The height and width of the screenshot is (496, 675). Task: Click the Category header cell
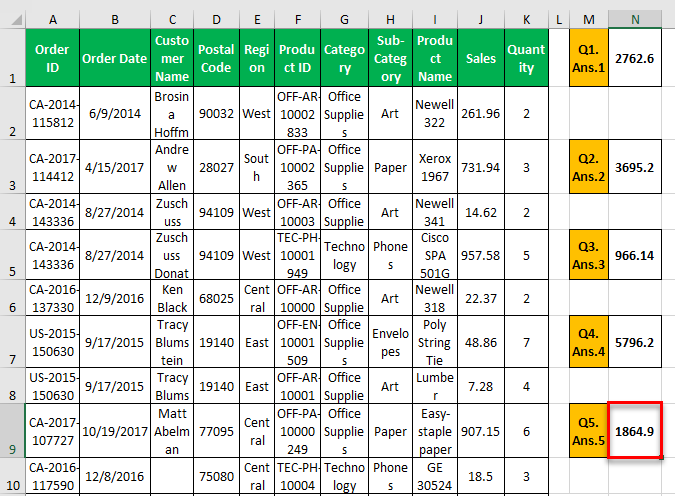(x=344, y=58)
